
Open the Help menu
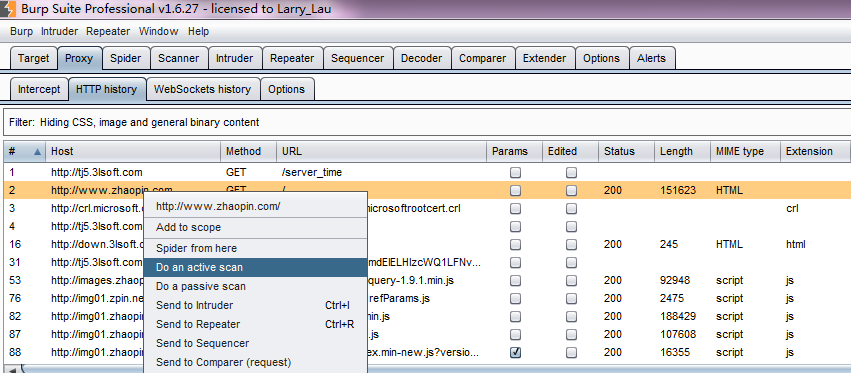(x=198, y=31)
